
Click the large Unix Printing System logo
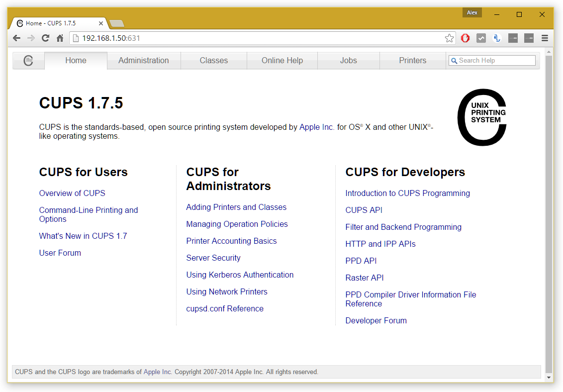coord(482,117)
